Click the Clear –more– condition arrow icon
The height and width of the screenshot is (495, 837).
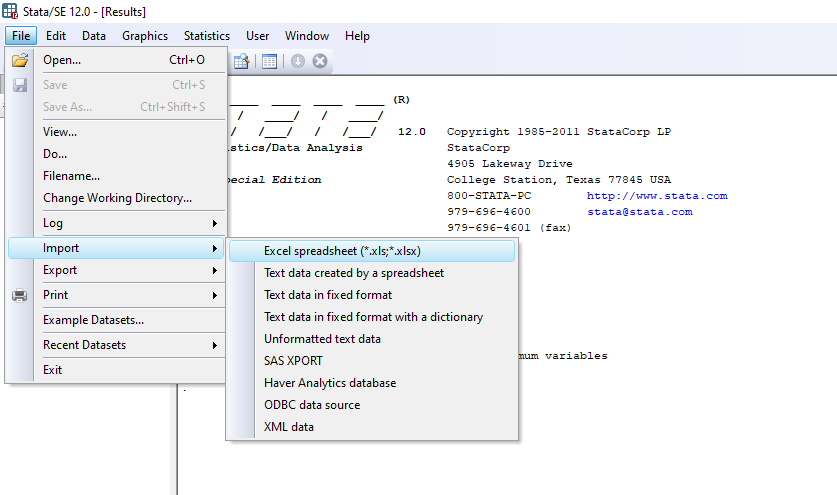click(x=298, y=61)
